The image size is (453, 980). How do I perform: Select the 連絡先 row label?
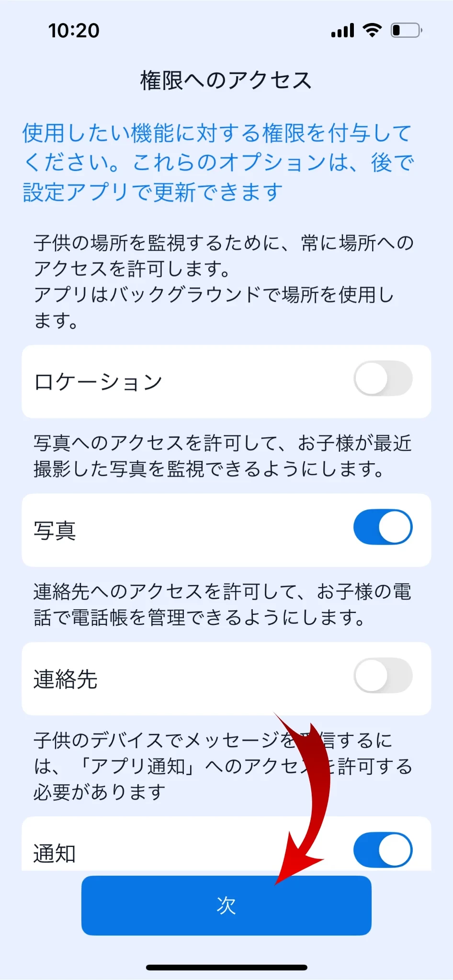[66, 679]
